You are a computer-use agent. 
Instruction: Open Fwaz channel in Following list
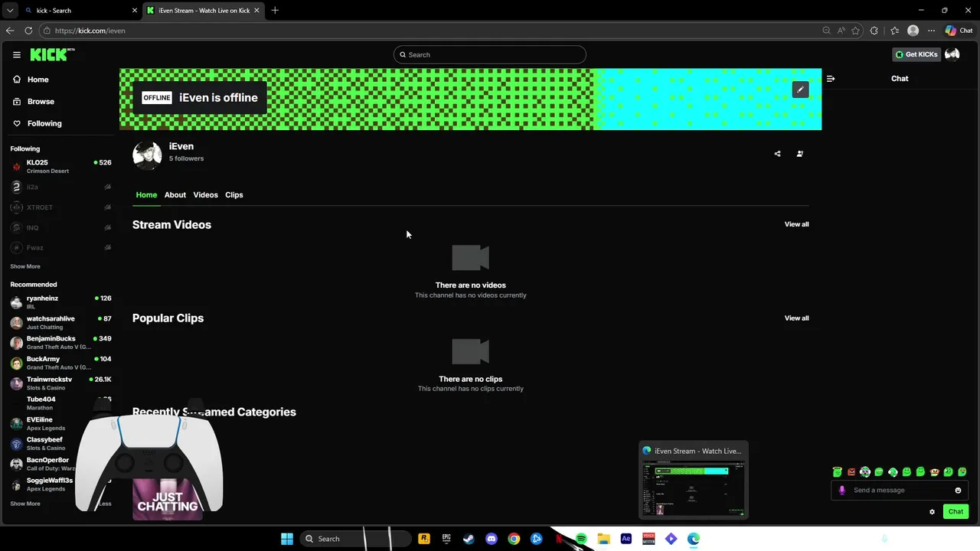point(61,248)
